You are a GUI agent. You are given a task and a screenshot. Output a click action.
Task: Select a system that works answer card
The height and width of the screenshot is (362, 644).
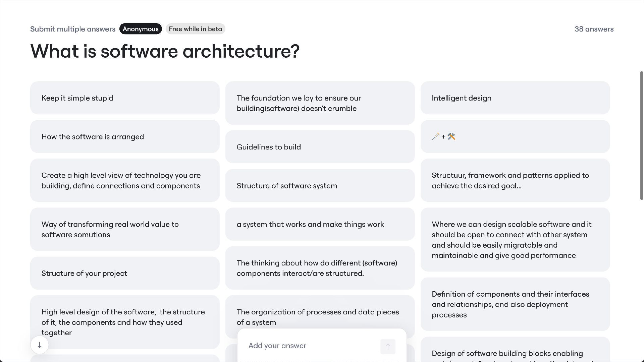pyautogui.click(x=320, y=224)
